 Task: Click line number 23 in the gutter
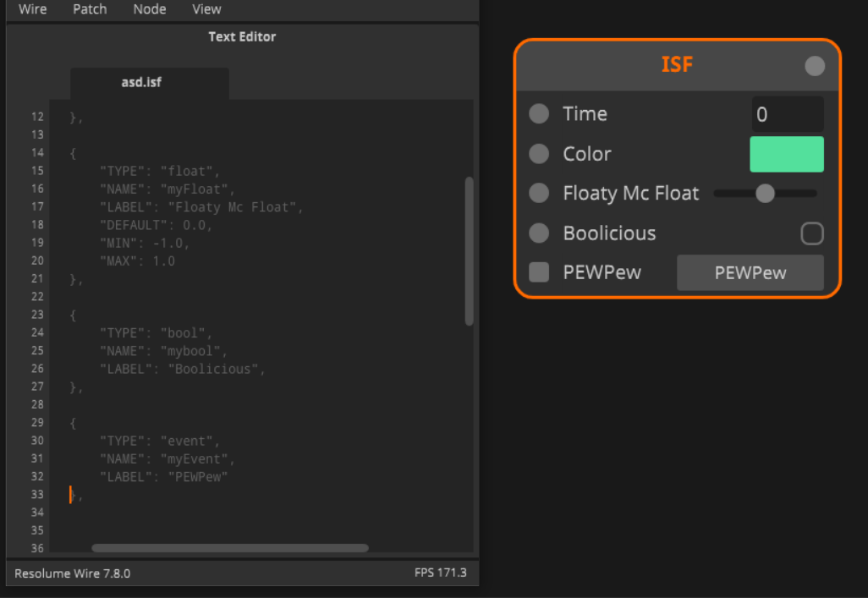37,315
